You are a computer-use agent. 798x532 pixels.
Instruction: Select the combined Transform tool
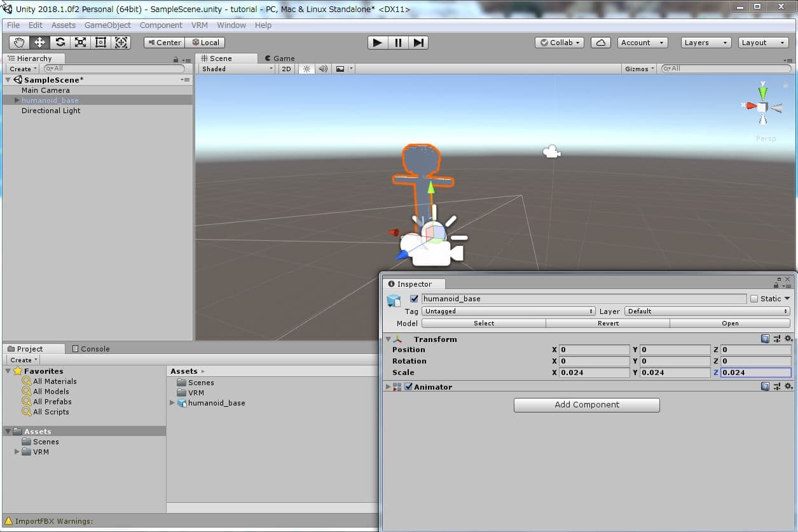tap(121, 43)
